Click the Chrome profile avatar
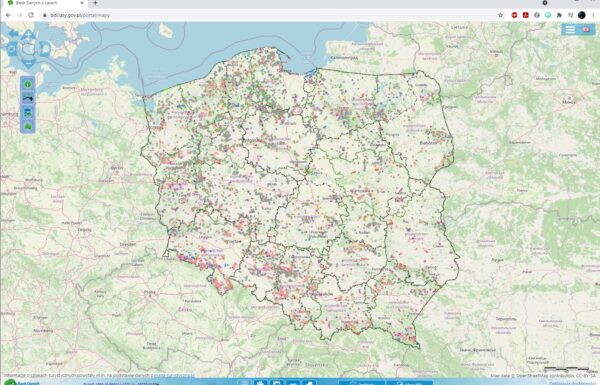The height and width of the screenshot is (385, 600). point(582,15)
